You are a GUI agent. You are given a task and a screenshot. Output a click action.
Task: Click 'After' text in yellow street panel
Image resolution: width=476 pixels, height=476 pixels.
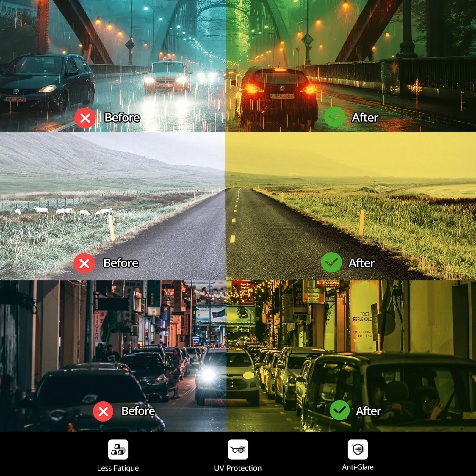point(368,411)
